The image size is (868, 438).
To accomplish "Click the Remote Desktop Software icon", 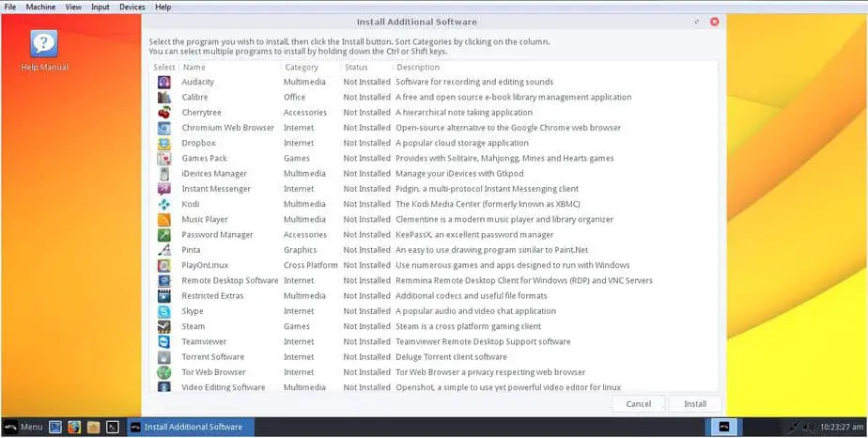I will click(163, 281).
